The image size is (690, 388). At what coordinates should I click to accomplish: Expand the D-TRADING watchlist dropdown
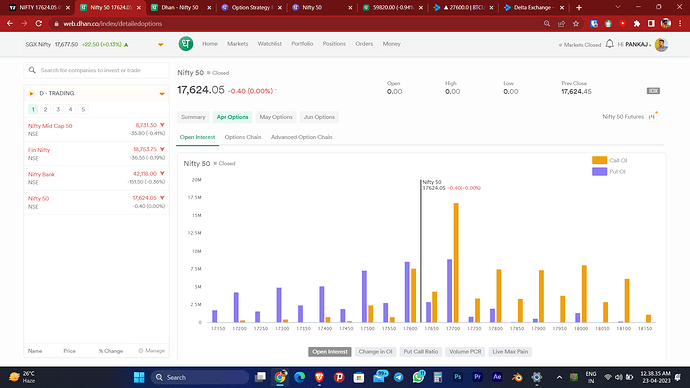[x=162, y=94]
